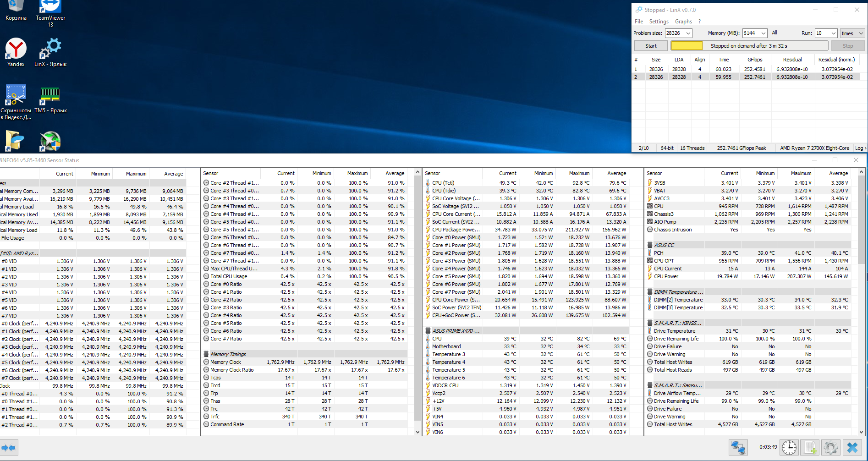Image resolution: width=868 pixels, height=461 pixels.
Task: Start logging with the sheet-plus icon
Action: point(810,448)
